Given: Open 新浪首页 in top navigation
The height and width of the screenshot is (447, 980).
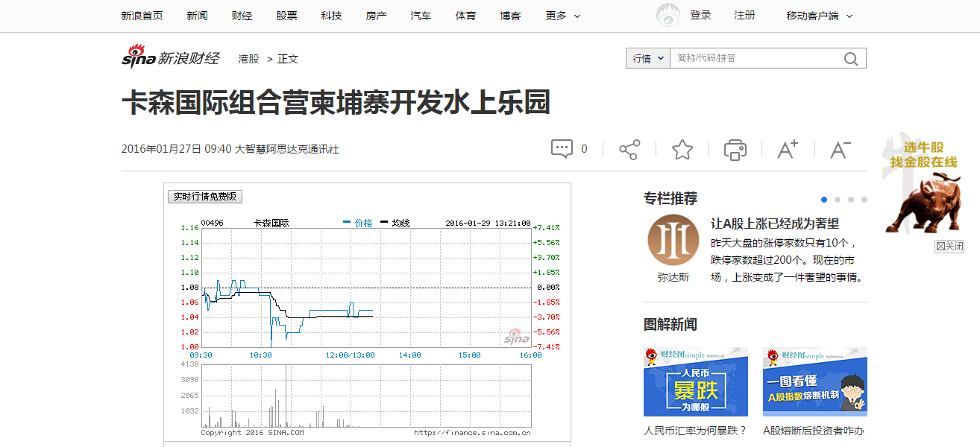Looking at the screenshot, I should 142,16.
